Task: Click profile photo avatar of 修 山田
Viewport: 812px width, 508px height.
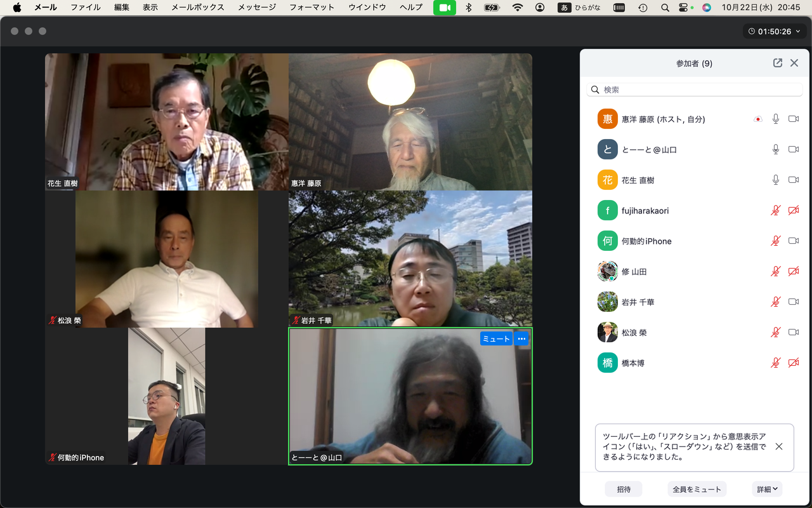Action: click(x=608, y=271)
